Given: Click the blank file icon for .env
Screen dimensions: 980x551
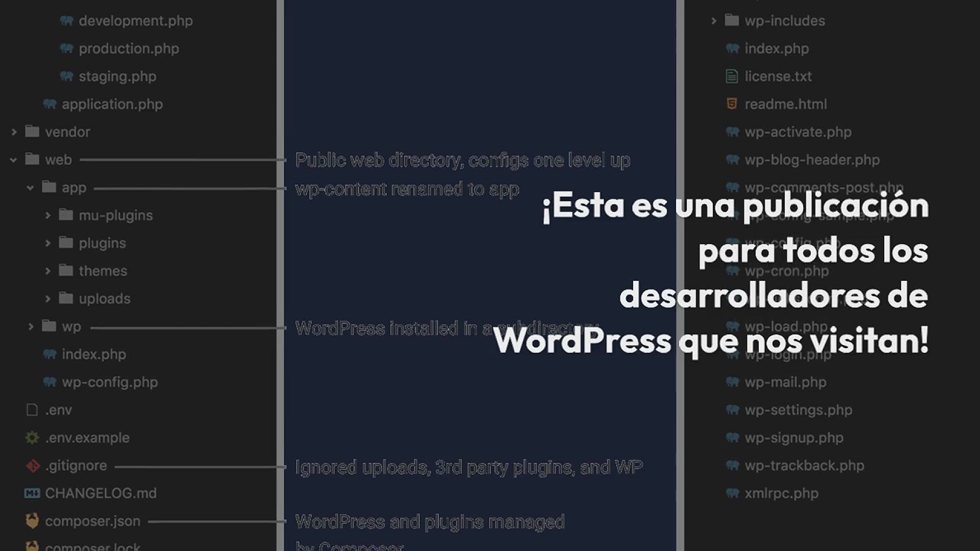Looking at the screenshot, I should [32, 410].
